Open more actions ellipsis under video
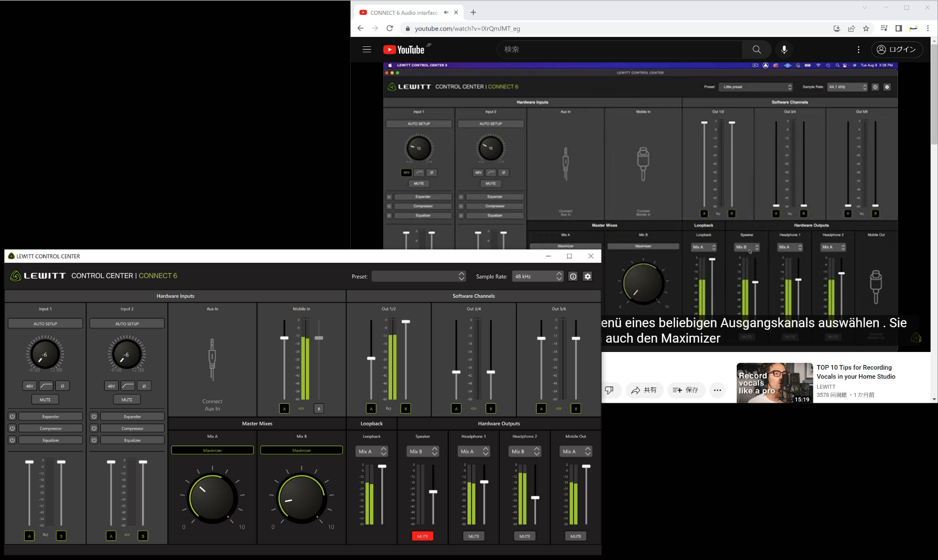This screenshot has width=938, height=560. 718,390
